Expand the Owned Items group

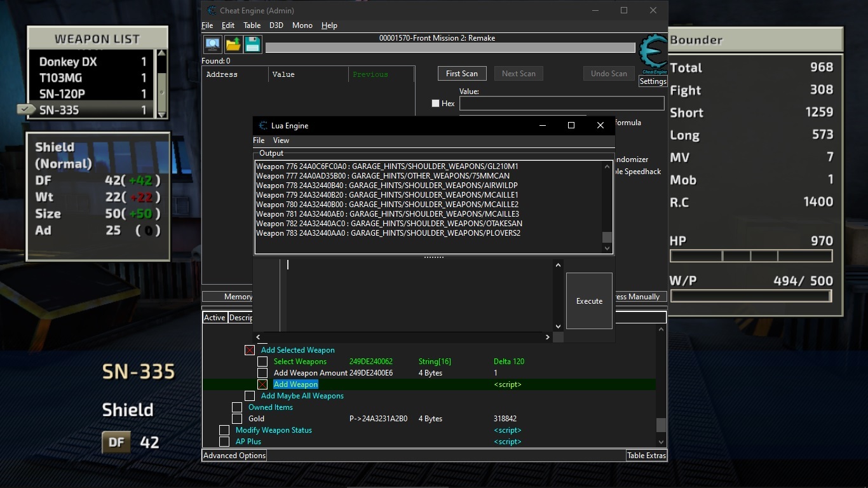237,407
